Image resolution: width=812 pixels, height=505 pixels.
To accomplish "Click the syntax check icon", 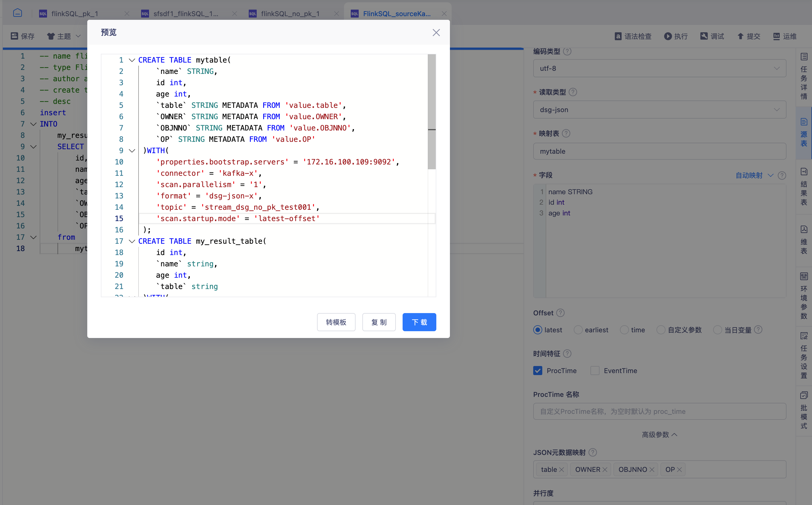I will tap(618, 36).
